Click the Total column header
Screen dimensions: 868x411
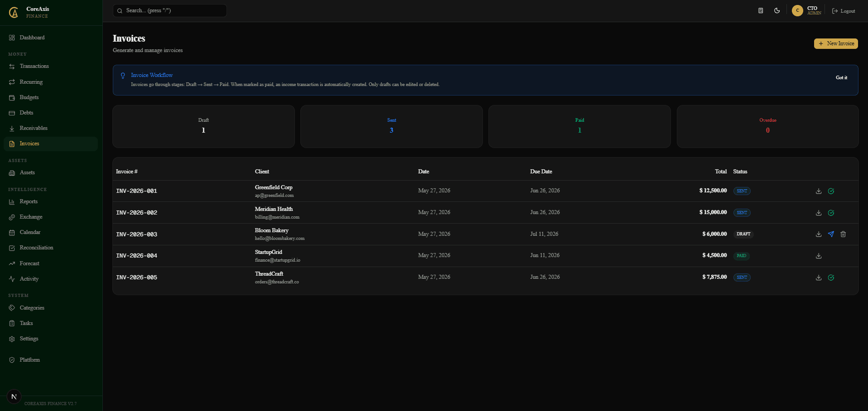tap(721, 172)
